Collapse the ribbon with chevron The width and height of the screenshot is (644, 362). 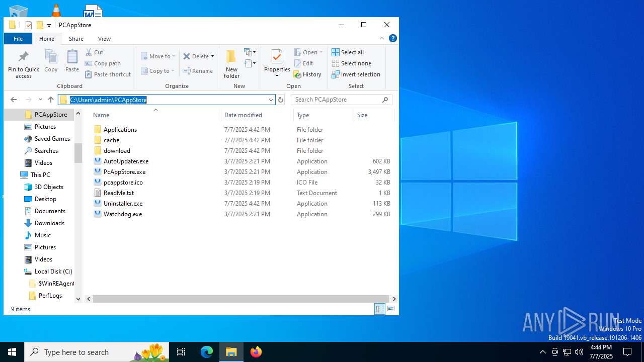tap(382, 38)
